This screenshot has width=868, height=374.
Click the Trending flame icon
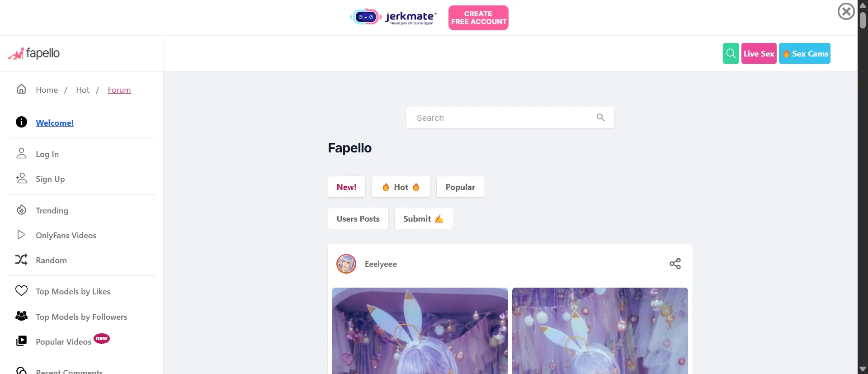coord(21,210)
